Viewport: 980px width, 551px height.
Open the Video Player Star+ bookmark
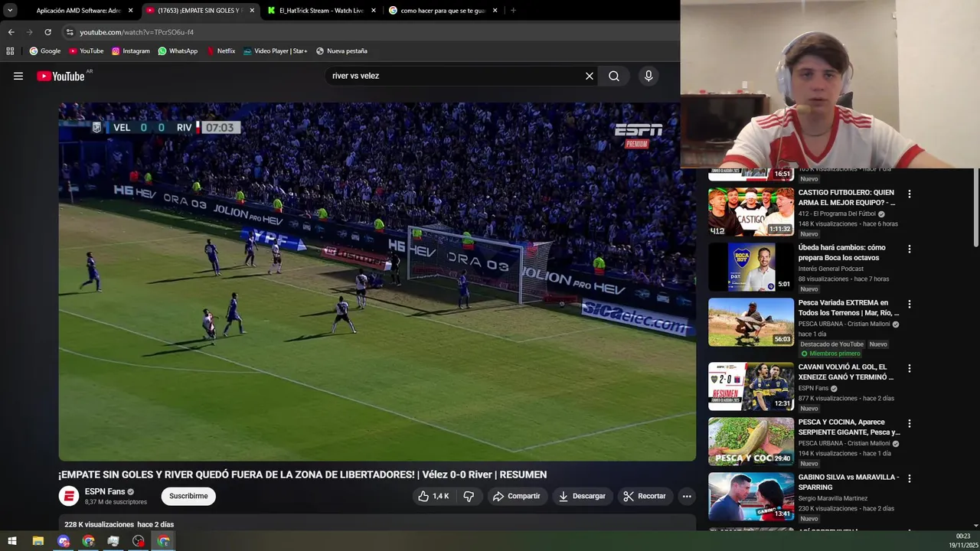(x=275, y=51)
